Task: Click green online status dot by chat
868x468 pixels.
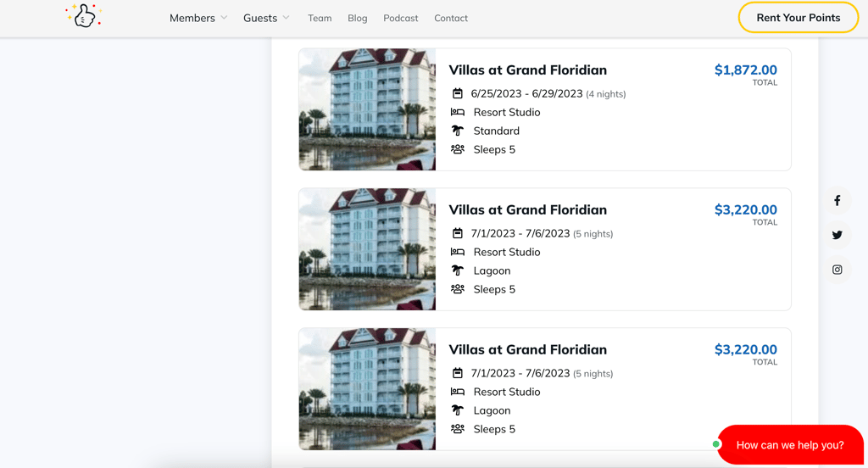Action: click(x=716, y=444)
